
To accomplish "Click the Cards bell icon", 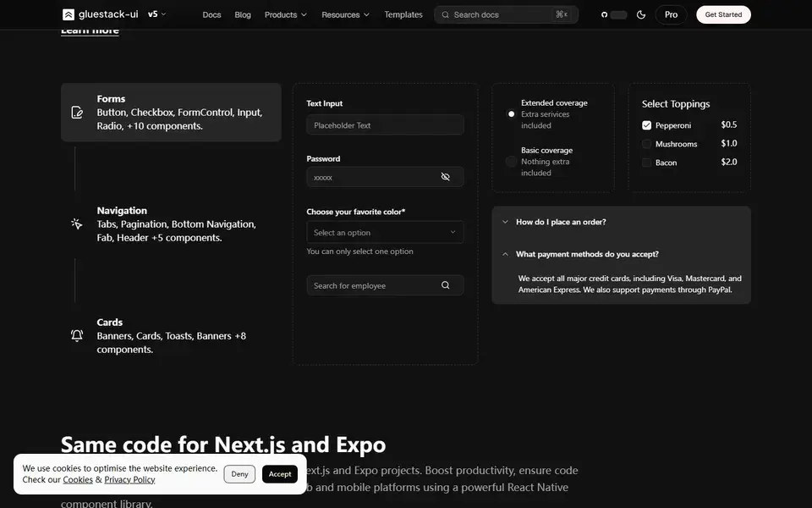I will point(77,335).
